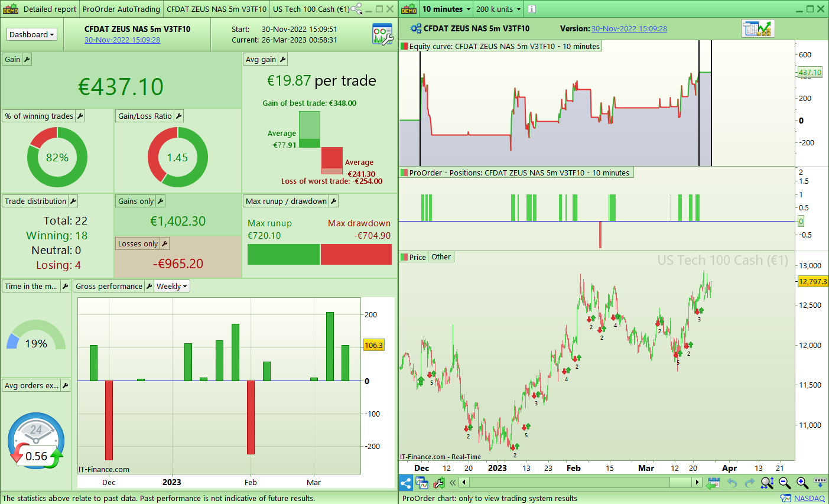Open the calendar go-to-date icon
The image size is (829, 504).
point(713,483)
